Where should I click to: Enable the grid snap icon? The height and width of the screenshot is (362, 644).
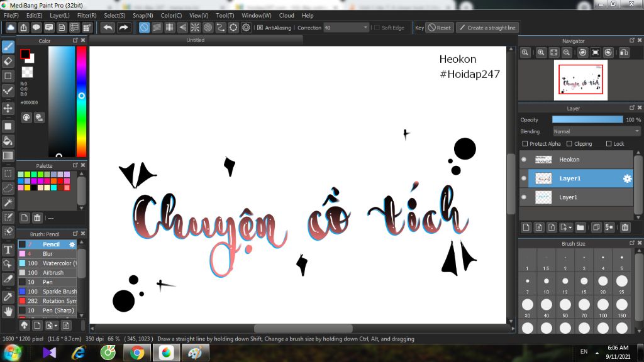tap(170, 28)
